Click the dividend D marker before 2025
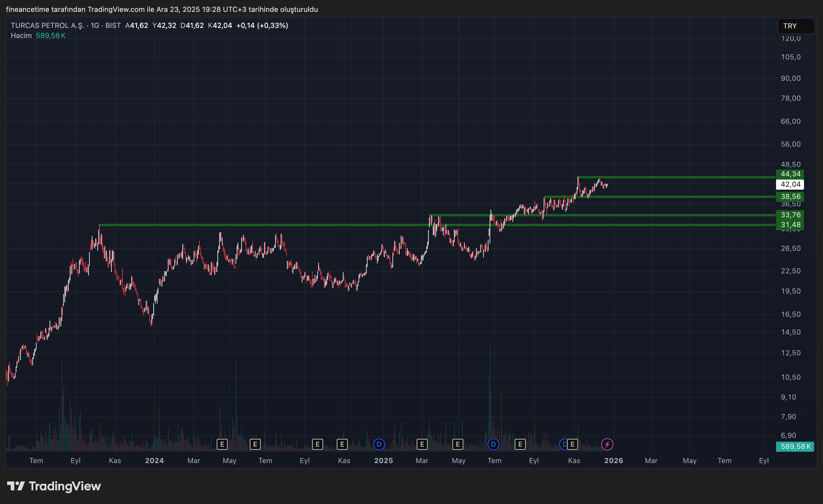The width and height of the screenshot is (823, 504). 379,444
